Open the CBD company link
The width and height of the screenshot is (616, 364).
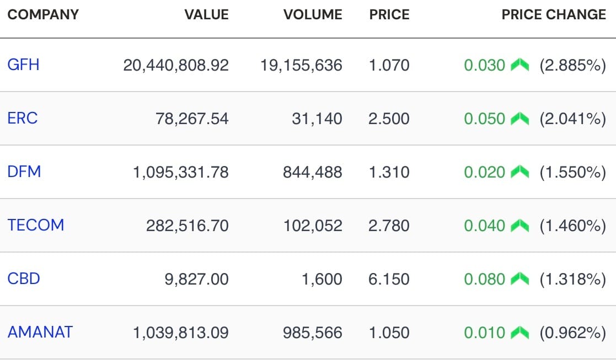[24, 279]
